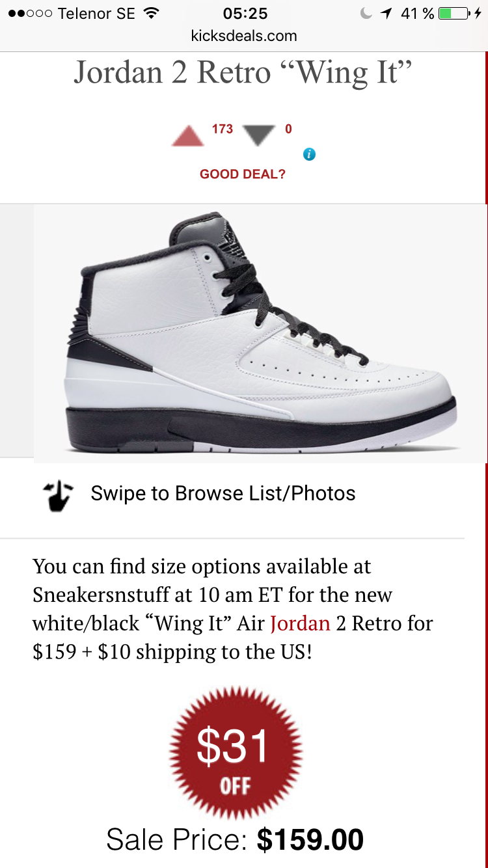Tap the battery icon in status bar
The width and height of the screenshot is (488, 868).
pyautogui.click(x=454, y=13)
